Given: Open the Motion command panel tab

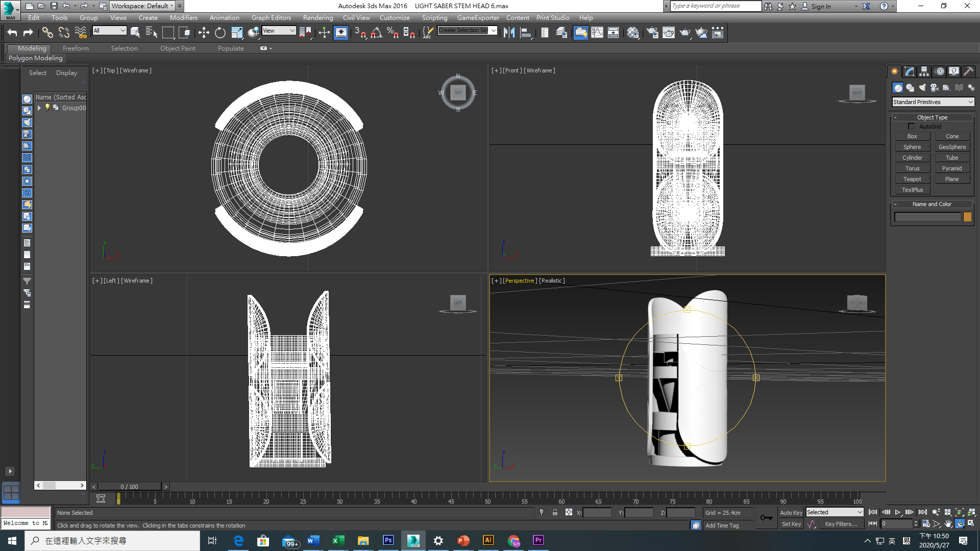Looking at the screenshot, I should (x=940, y=71).
